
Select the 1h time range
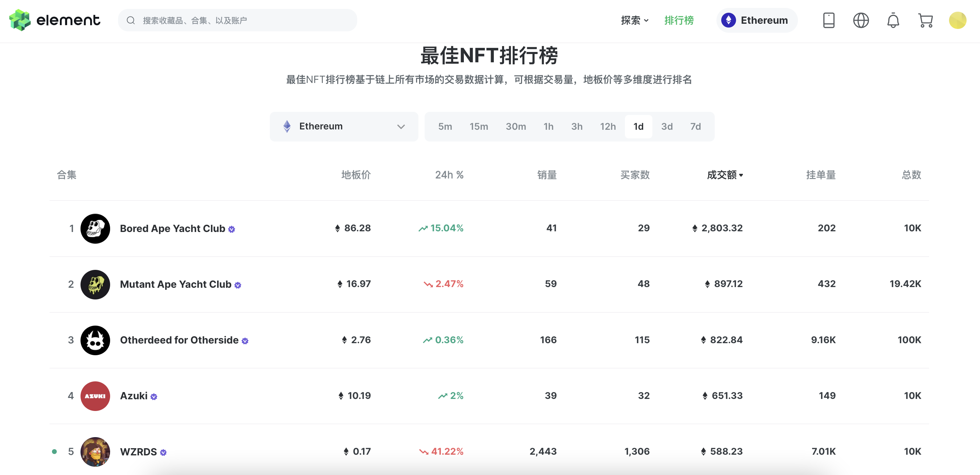(548, 126)
